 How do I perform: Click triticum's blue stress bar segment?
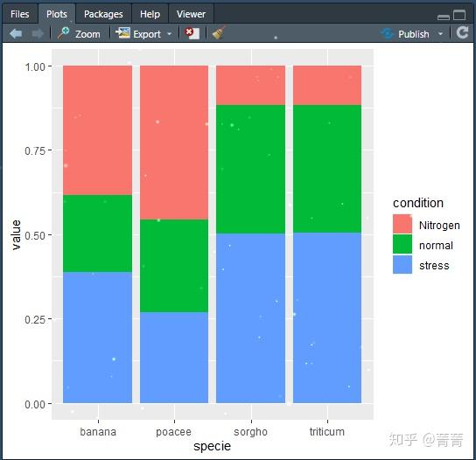[x=327, y=317]
